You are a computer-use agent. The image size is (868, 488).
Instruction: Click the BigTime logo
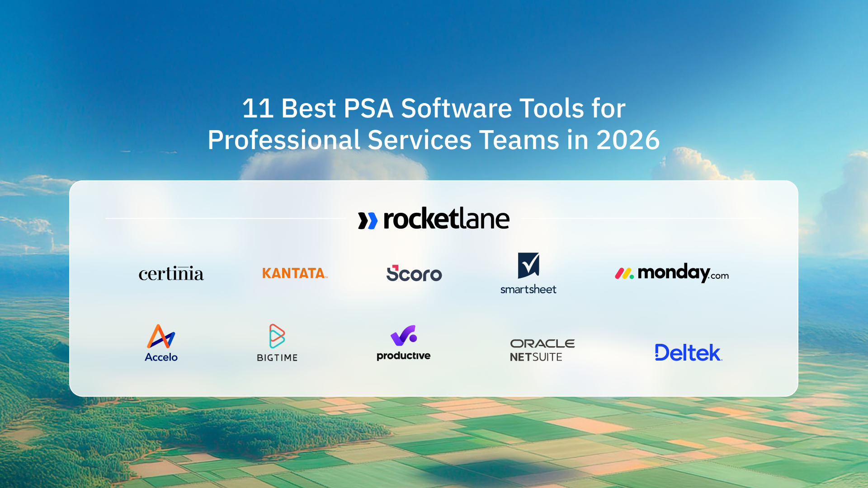tap(277, 343)
